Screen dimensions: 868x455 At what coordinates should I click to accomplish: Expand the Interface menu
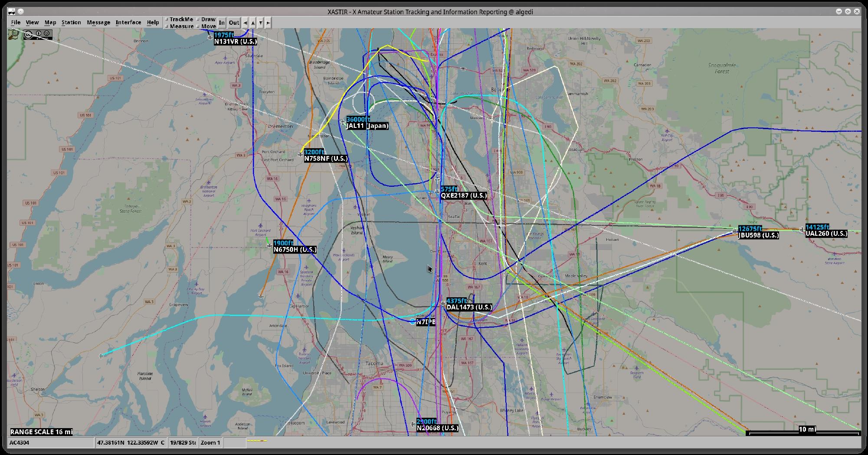(128, 23)
